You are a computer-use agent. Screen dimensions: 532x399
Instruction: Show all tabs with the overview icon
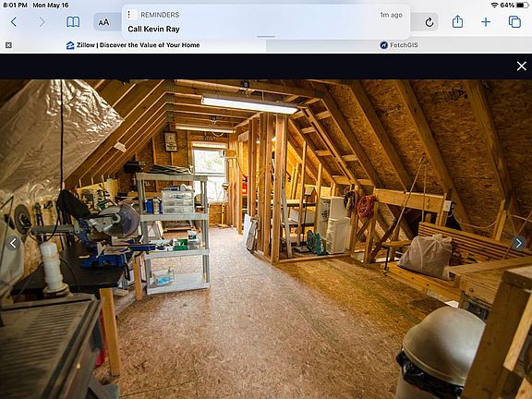tap(514, 22)
